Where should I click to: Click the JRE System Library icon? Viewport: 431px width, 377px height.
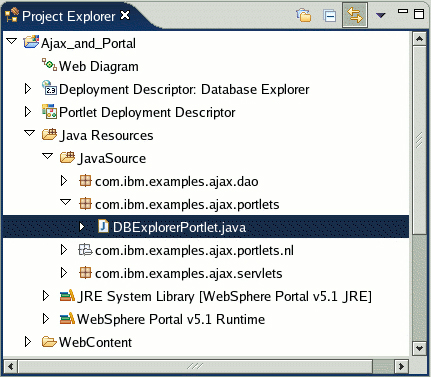67,296
